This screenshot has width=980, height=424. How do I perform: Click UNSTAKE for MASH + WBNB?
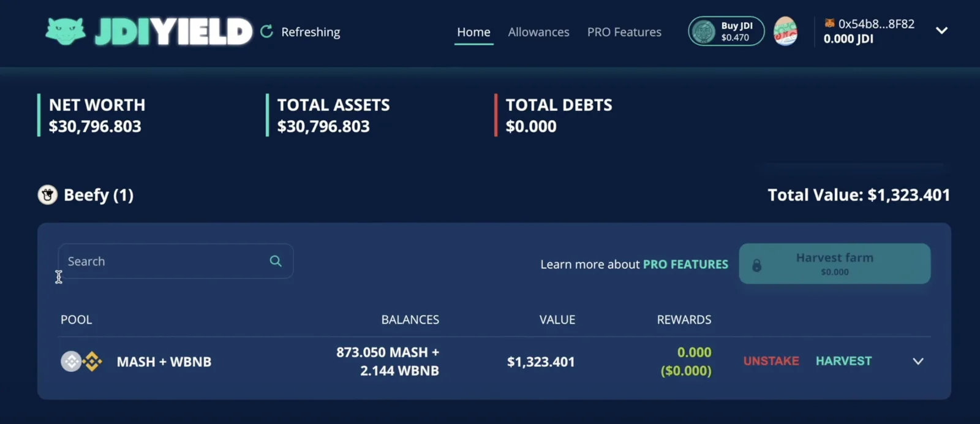pyautogui.click(x=771, y=361)
